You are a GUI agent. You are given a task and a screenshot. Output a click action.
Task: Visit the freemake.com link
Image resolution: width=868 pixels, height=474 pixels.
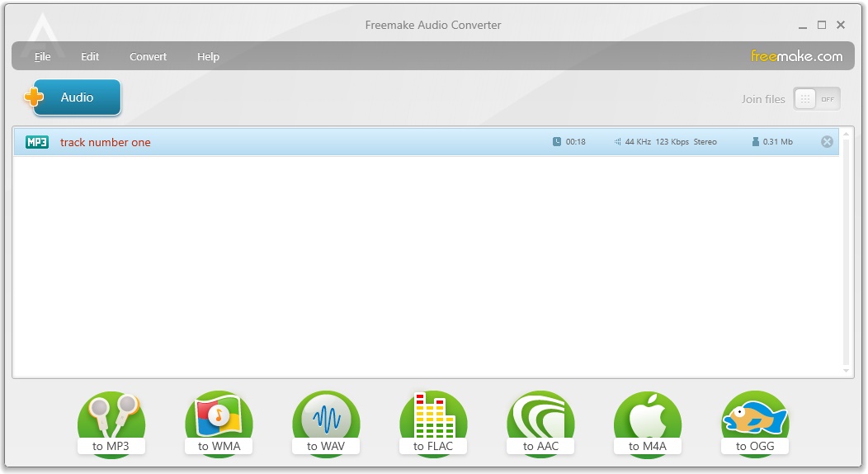coord(796,56)
